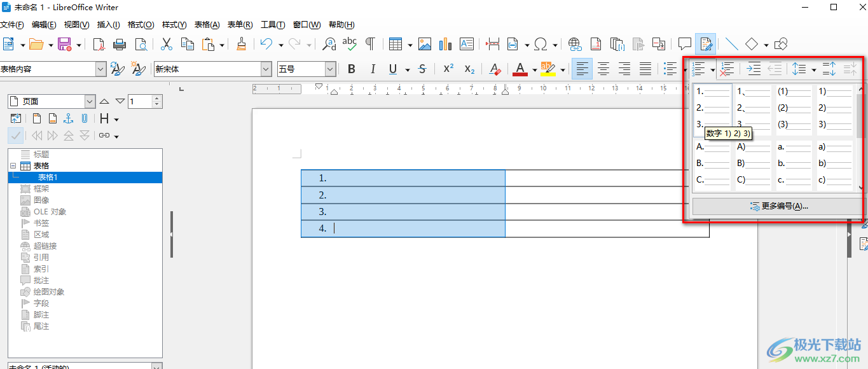Apply font color red swatch
This screenshot has width=868, height=369.
520,69
